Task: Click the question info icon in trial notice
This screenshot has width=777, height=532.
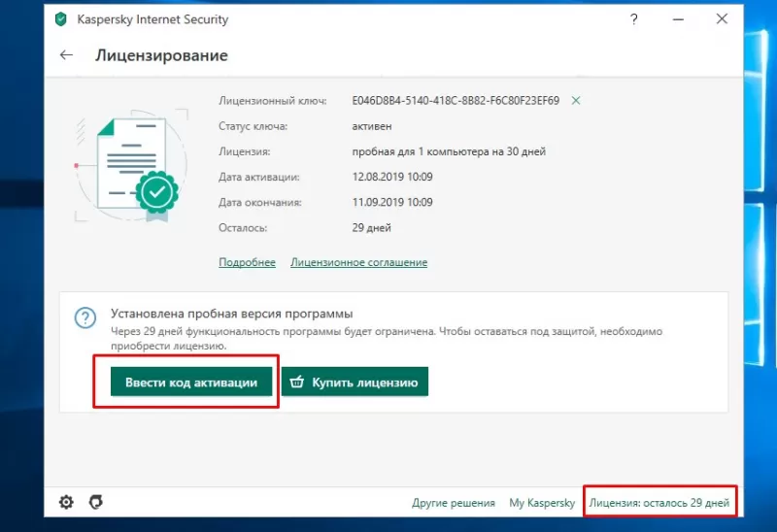Action: click(85, 318)
